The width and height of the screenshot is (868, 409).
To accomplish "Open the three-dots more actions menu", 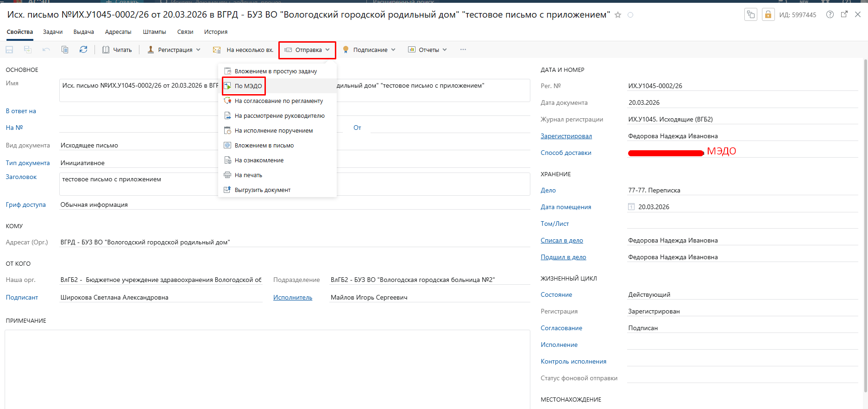I will pos(463,50).
